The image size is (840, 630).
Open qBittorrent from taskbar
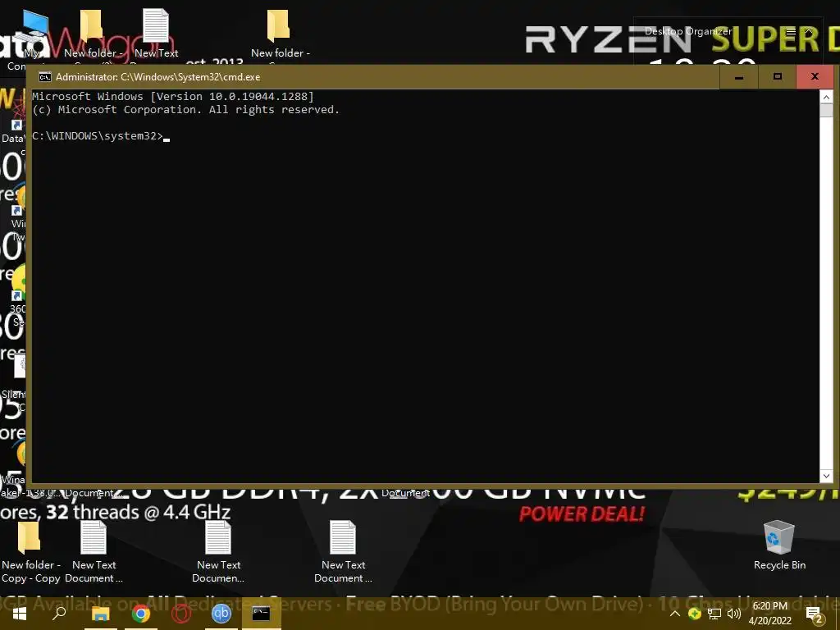[x=221, y=613]
